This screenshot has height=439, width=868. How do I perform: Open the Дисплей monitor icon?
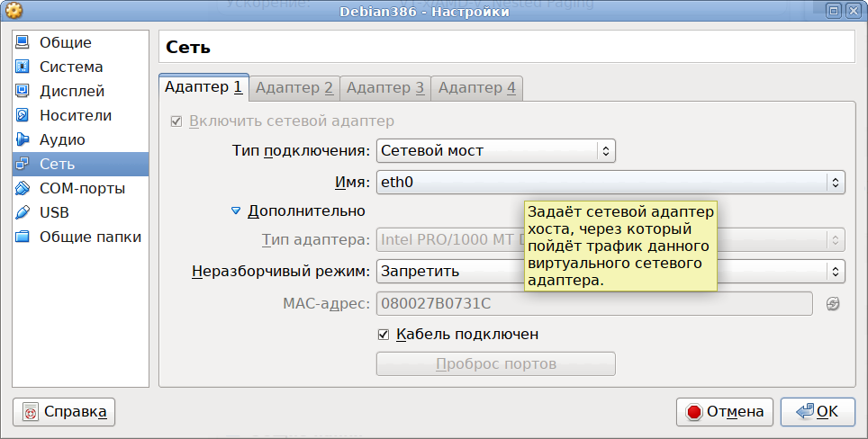(x=23, y=91)
